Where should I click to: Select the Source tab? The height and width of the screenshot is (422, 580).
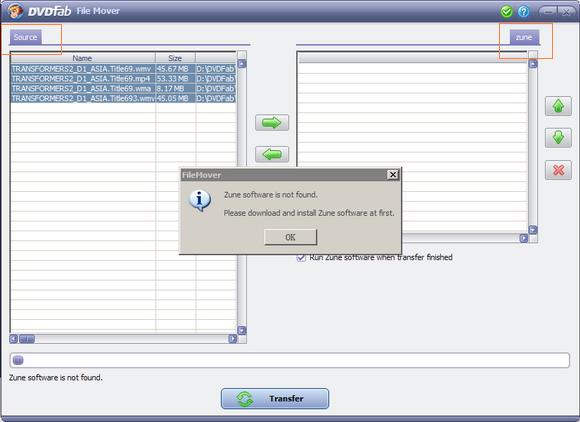(26, 37)
